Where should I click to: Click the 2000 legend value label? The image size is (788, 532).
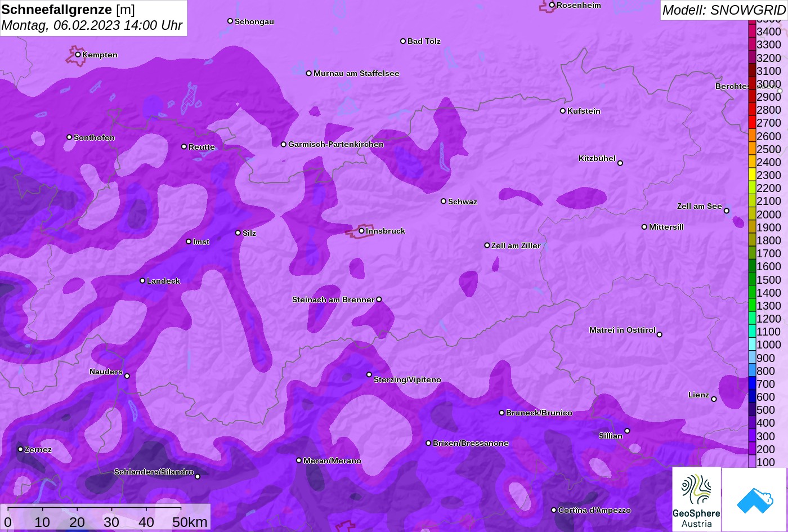click(769, 214)
